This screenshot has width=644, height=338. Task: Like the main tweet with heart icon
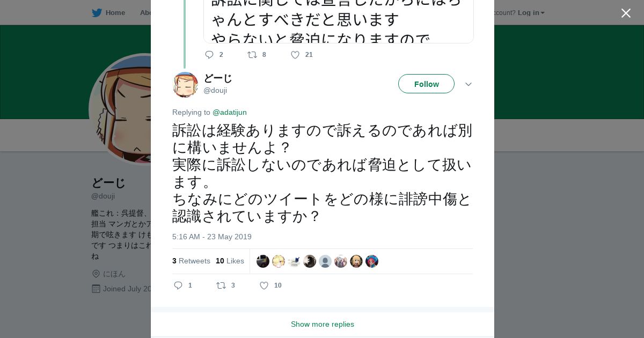(x=264, y=285)
